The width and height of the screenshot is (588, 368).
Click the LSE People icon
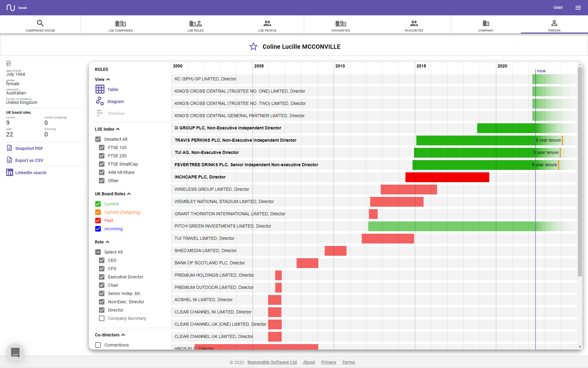click(267, 23)
